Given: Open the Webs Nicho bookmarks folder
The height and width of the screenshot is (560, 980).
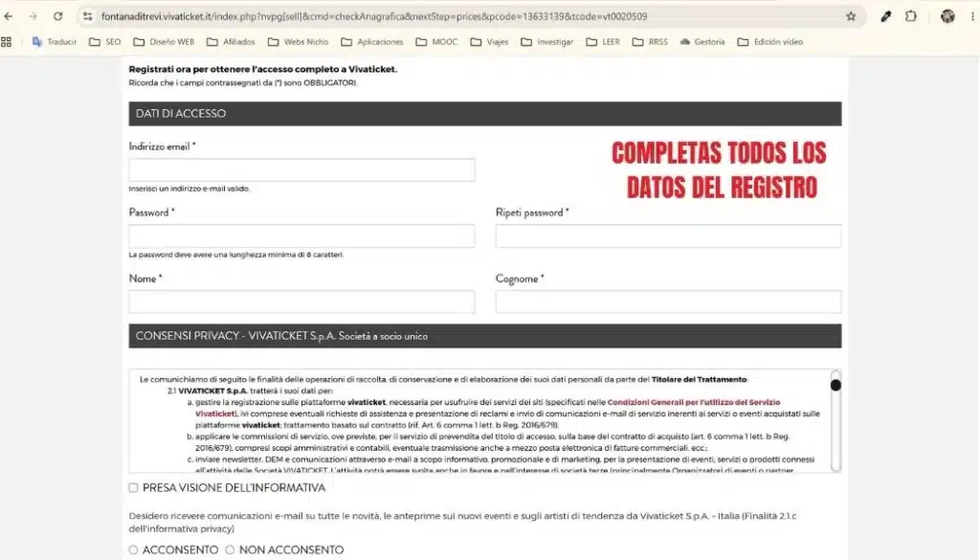Looking at the screenshot, I should (299, 42).
